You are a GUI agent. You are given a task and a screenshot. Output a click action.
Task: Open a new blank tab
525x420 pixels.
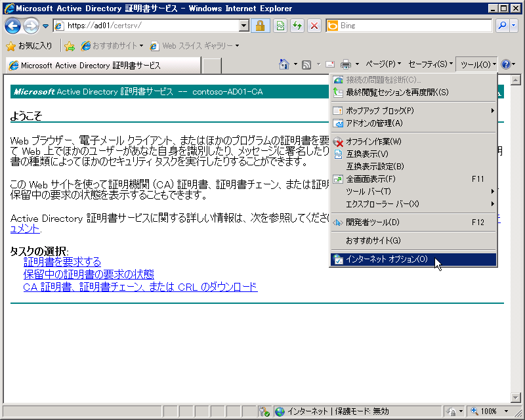(x=212, y=66)
